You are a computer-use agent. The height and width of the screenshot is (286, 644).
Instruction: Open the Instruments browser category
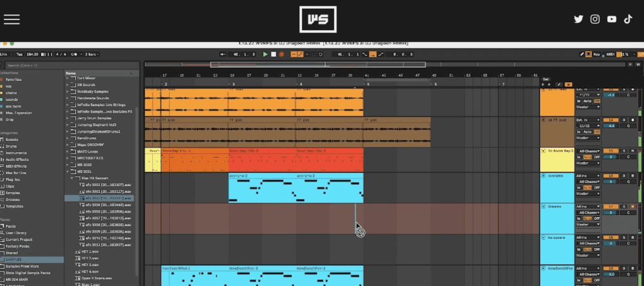pos(15,153)
